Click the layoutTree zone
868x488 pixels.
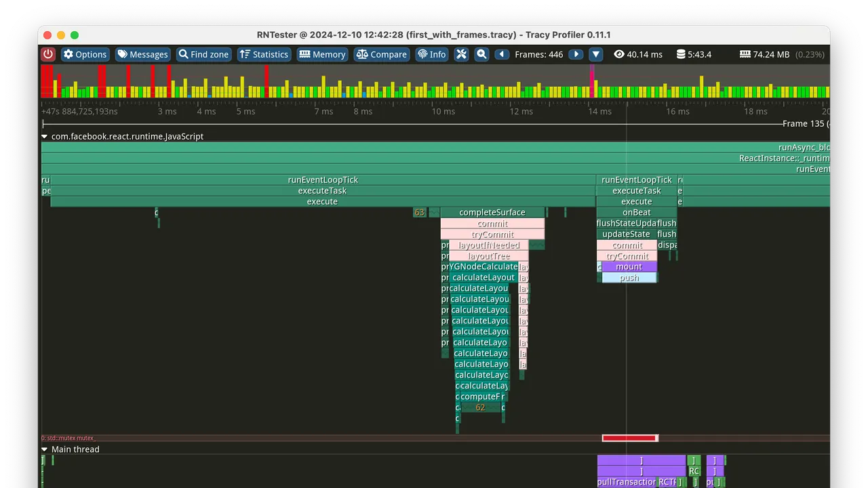489,256
